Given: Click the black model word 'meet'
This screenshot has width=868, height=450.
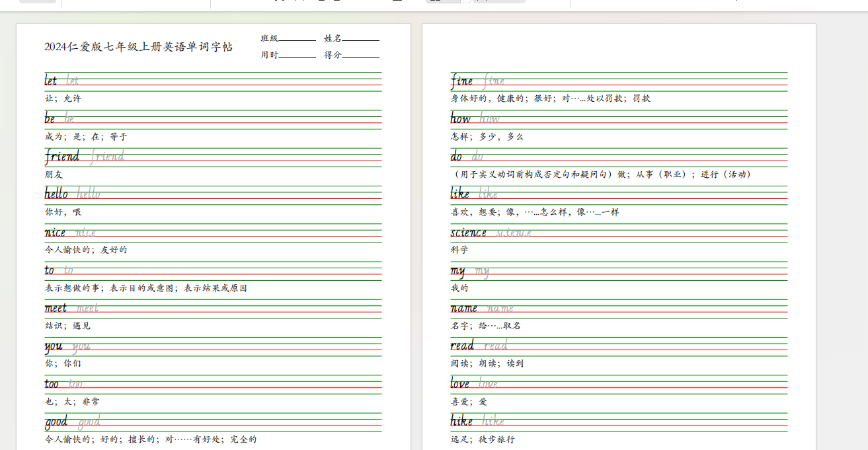Looking at the screenshot, I should 56,308.
